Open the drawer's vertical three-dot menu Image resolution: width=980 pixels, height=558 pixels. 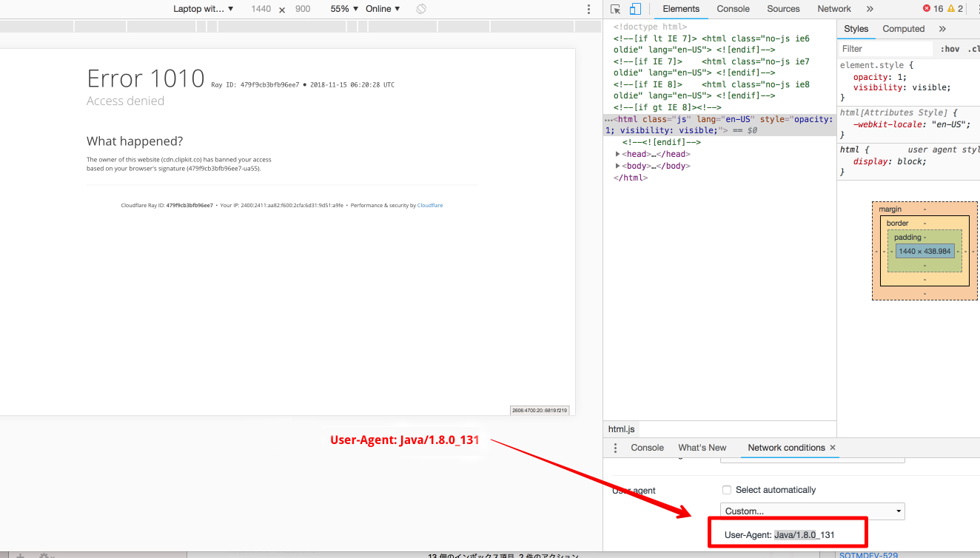click(x=615, y=448)
